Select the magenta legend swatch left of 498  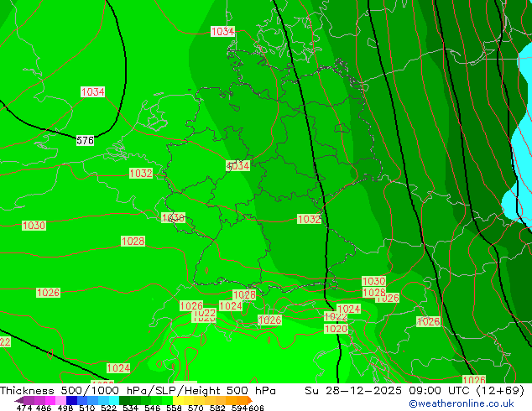[50, 400]
